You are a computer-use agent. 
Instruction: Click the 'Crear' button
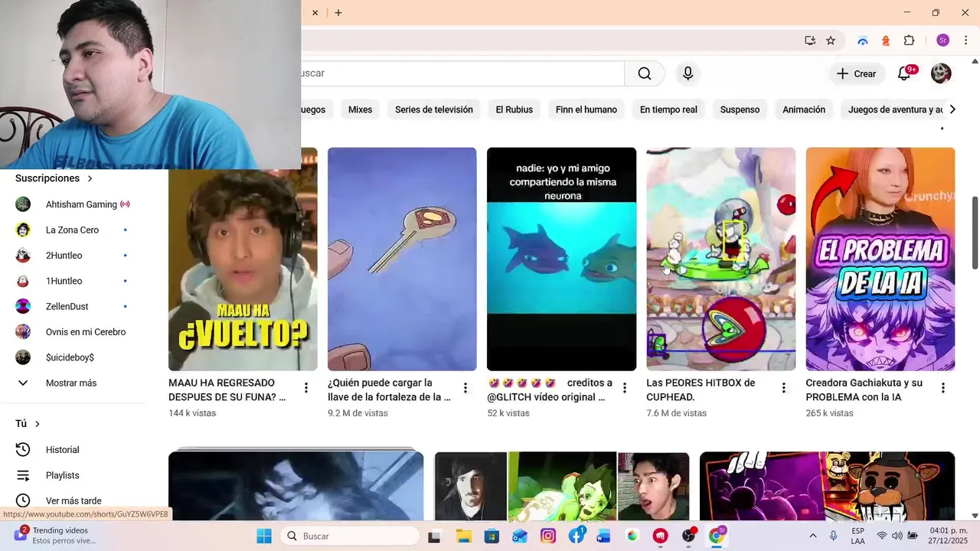856,73
